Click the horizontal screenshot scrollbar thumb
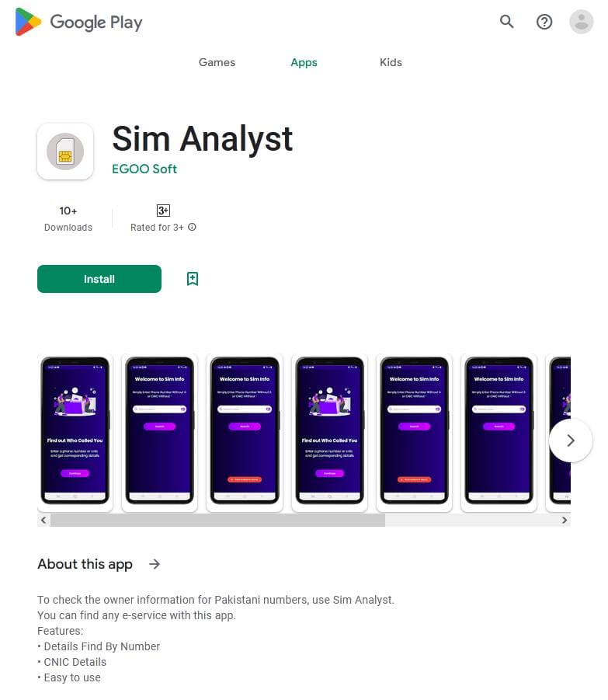The height and width of the screenshot is (700, 608). (x=217, y=520)
